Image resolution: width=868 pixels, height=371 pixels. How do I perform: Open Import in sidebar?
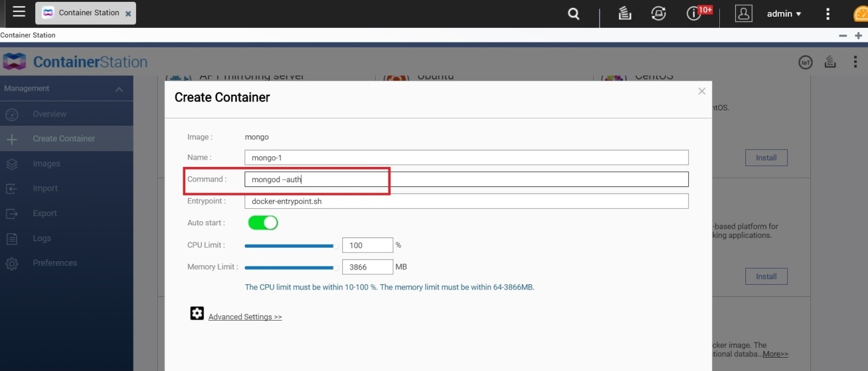click(x=66, y=189)
